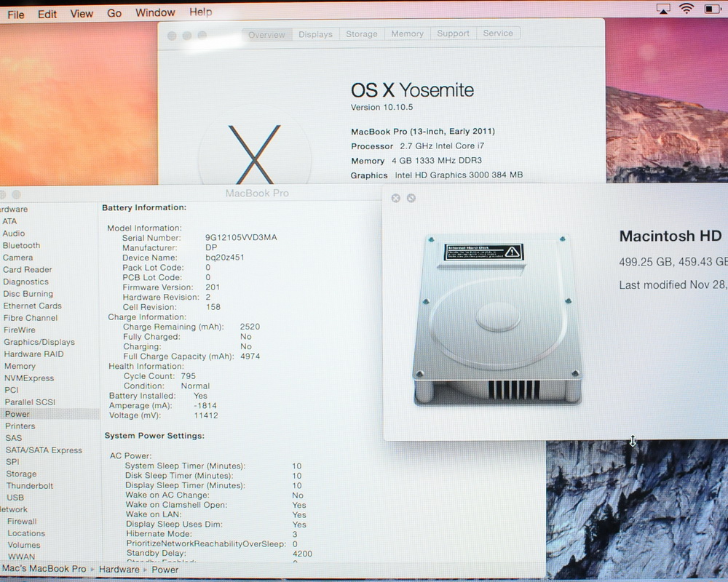Open the Window menu
Image resolution: width=728 pixels, height=582 pixels.
[155, 12]
